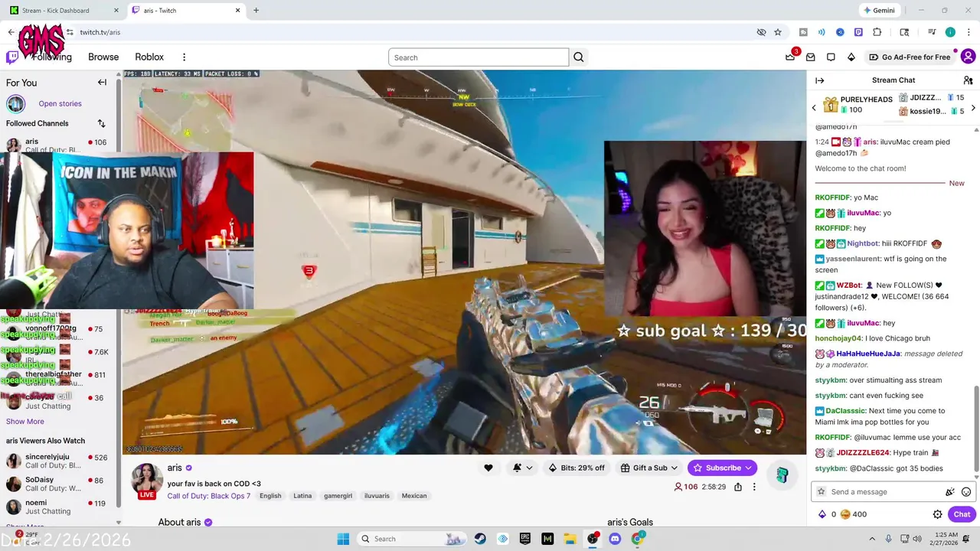
Task: Collapse the Stream Chat panel arrow
Action: [820, 80]
